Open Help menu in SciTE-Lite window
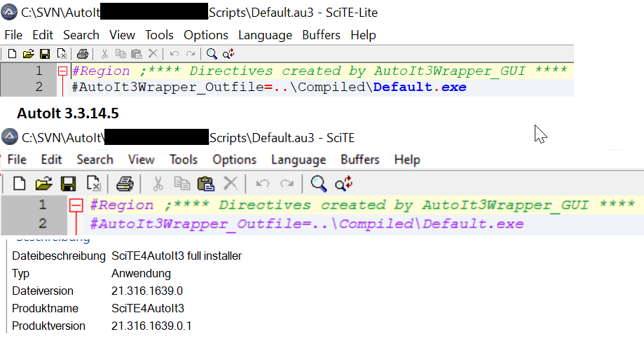The width and height of the screenshot is (644, 341). click(x=363, y=35)
